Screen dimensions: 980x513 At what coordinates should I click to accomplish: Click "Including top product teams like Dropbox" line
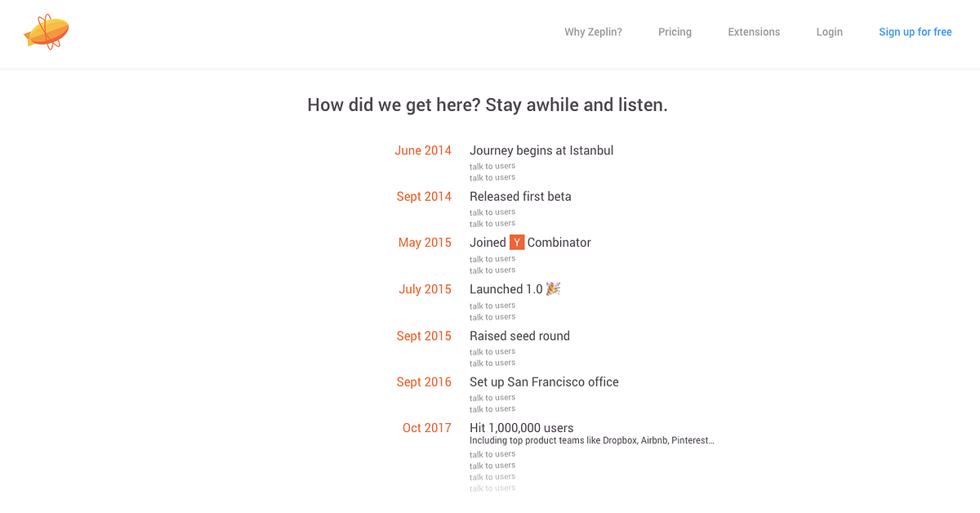tap(592, 440)
